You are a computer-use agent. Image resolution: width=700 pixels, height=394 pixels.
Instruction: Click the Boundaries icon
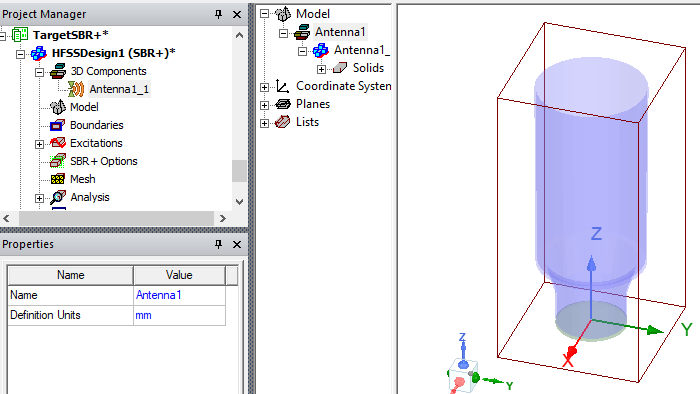[x=58, y=125]
